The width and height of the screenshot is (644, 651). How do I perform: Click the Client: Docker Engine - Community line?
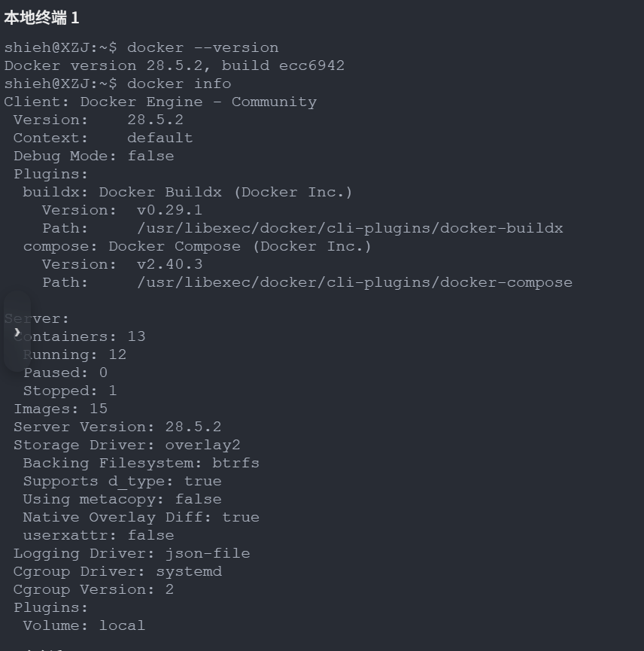pos(160,102)
